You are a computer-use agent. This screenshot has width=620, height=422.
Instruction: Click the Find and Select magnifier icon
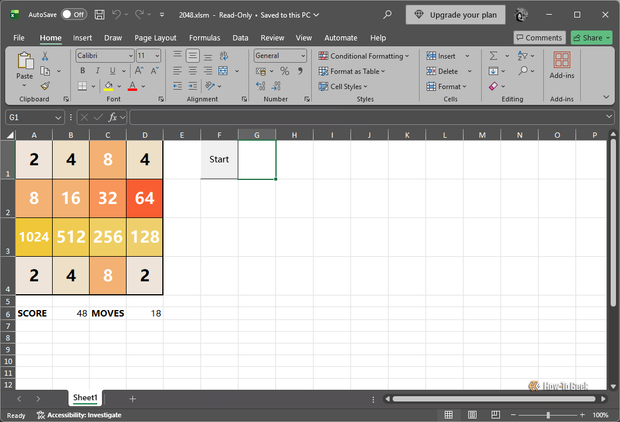(523, 71)
